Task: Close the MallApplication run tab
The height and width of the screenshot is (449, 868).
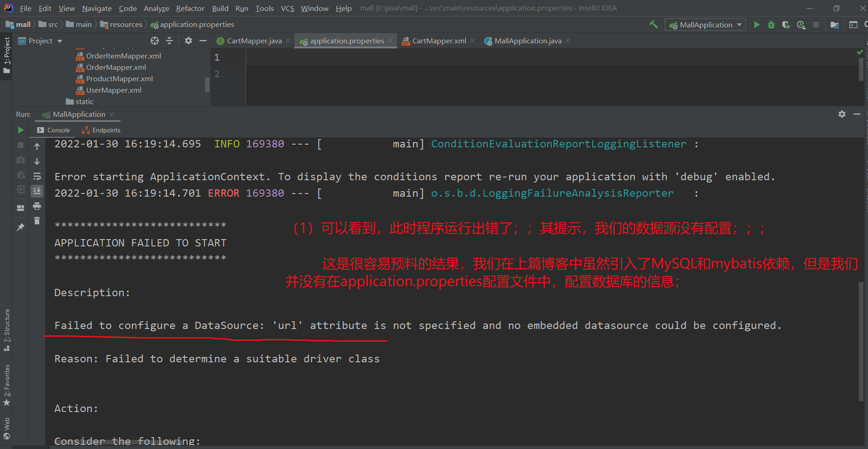Action: click(112, 115)
